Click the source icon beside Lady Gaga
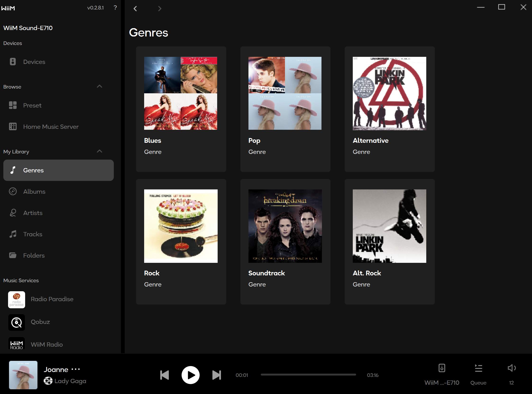The height and width of the screenshot is (394, 532). [x=48, y=381]
